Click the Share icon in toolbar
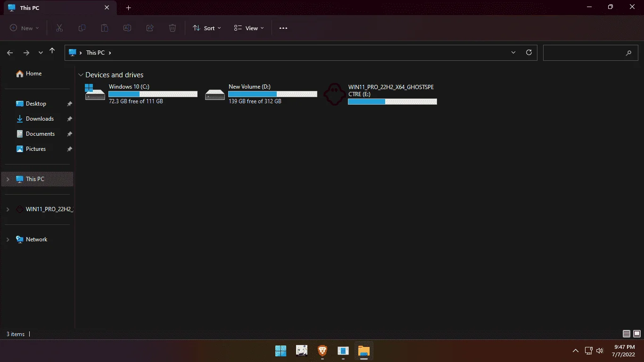 [150, 28]
